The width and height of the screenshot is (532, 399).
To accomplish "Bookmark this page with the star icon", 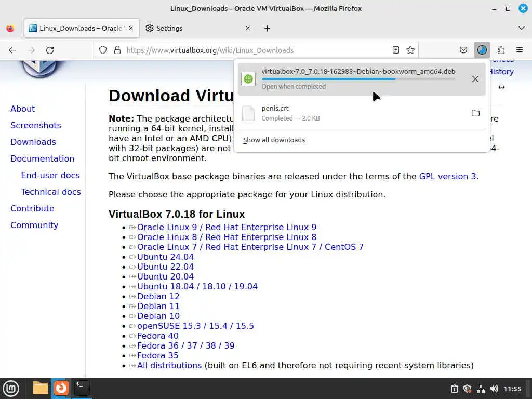I will (x=410, y=50).
